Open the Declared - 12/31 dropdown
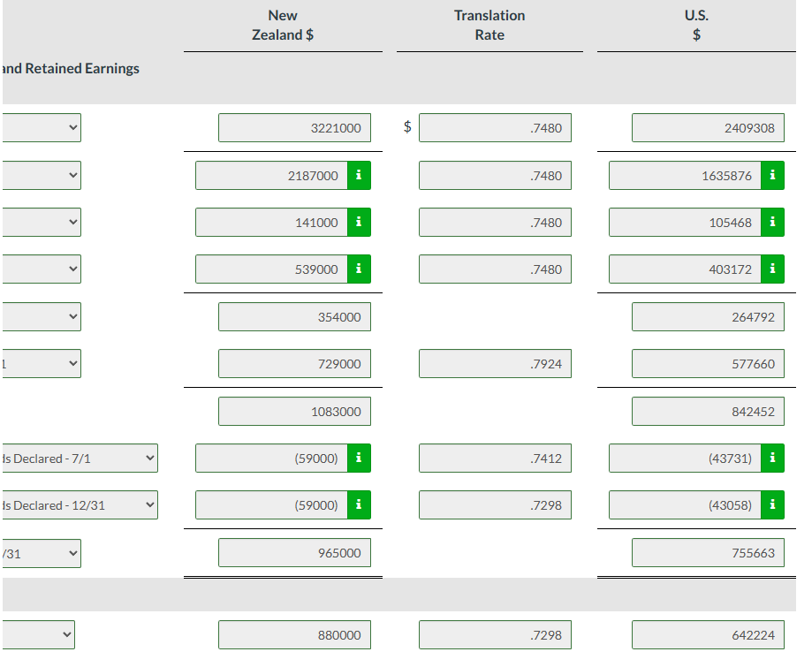The width and height of the screenshot is (812, 667). click(80, 505)
